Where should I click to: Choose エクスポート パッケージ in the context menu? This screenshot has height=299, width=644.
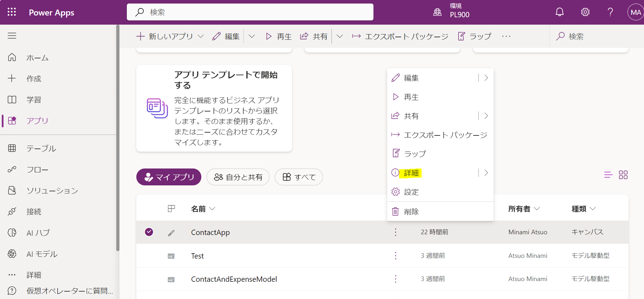440,135
